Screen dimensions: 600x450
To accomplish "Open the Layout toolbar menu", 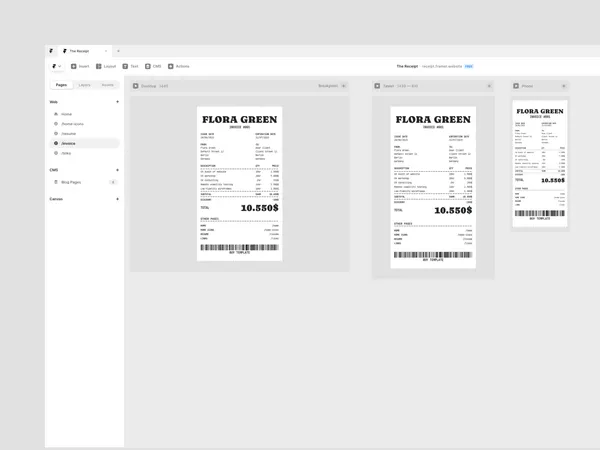I will click(x=106, y=66).
